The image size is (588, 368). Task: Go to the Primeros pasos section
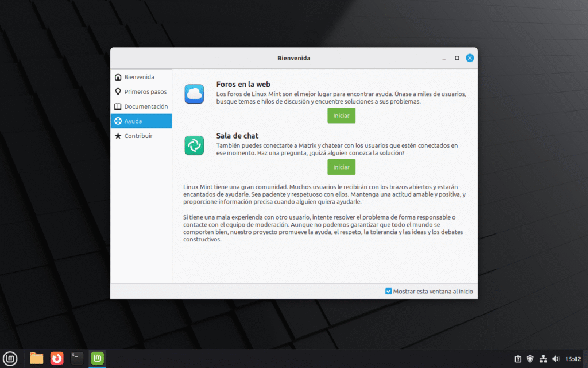tap(145, 91)
